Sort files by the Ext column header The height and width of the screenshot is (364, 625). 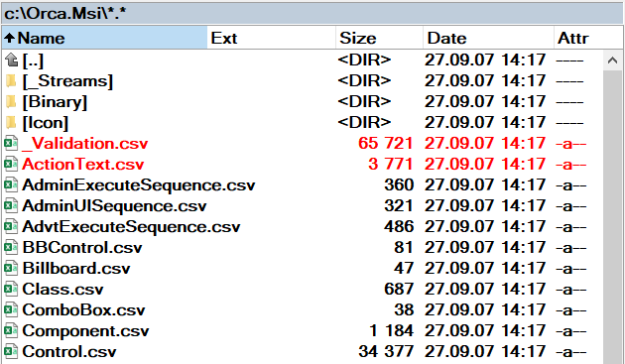272,39
